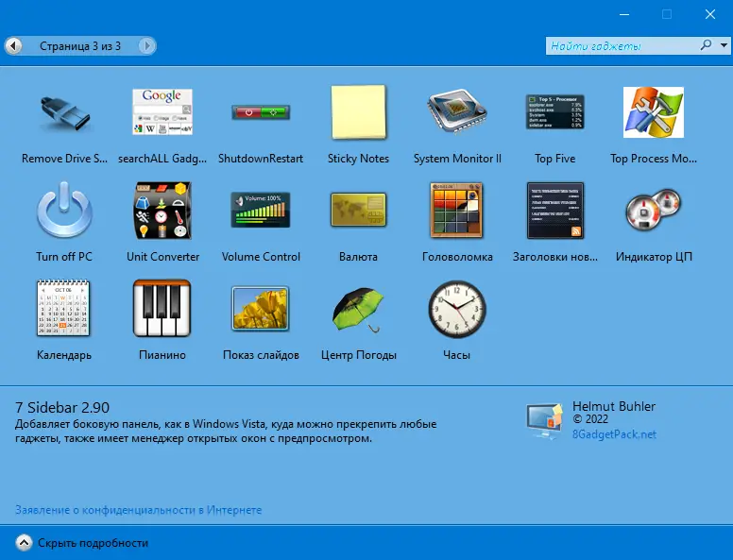
Task: Close the gadgets gallery window
Action: click(710, 14)
